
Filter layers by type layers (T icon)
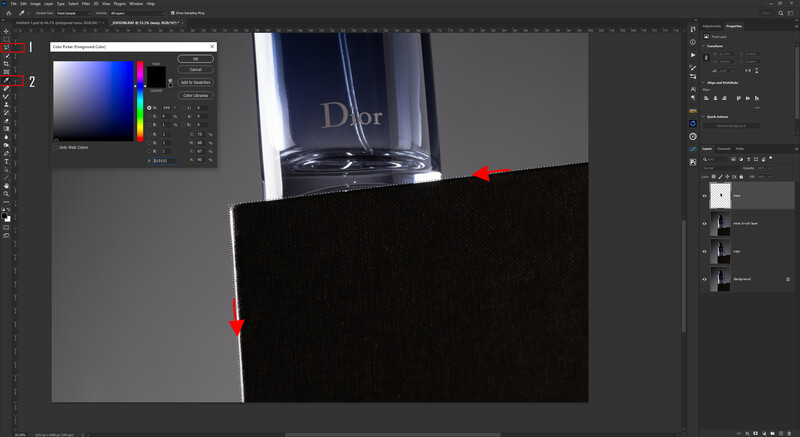pyautogui.click(x=748, y=159)
